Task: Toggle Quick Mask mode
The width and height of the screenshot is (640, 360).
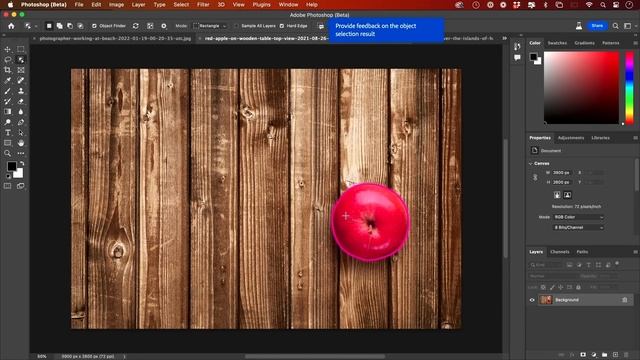Action: pyautogui.click(x=7, y=186)
